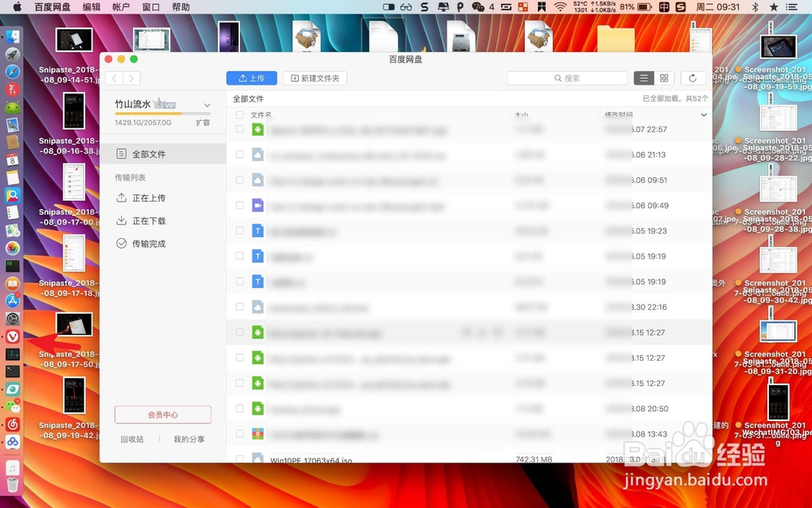Open Notification Center in menu bar
The image size is (812, 508).
click(x=791, y=7)
